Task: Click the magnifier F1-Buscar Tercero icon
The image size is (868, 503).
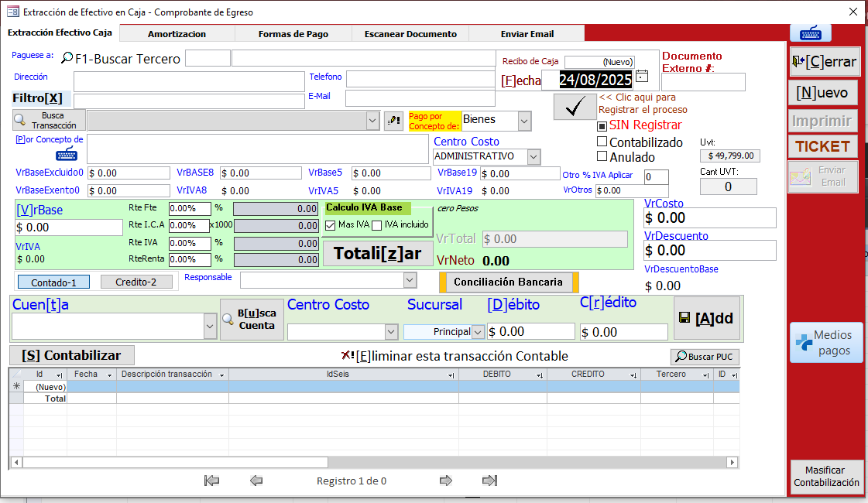Action: [x=67, y=58]
